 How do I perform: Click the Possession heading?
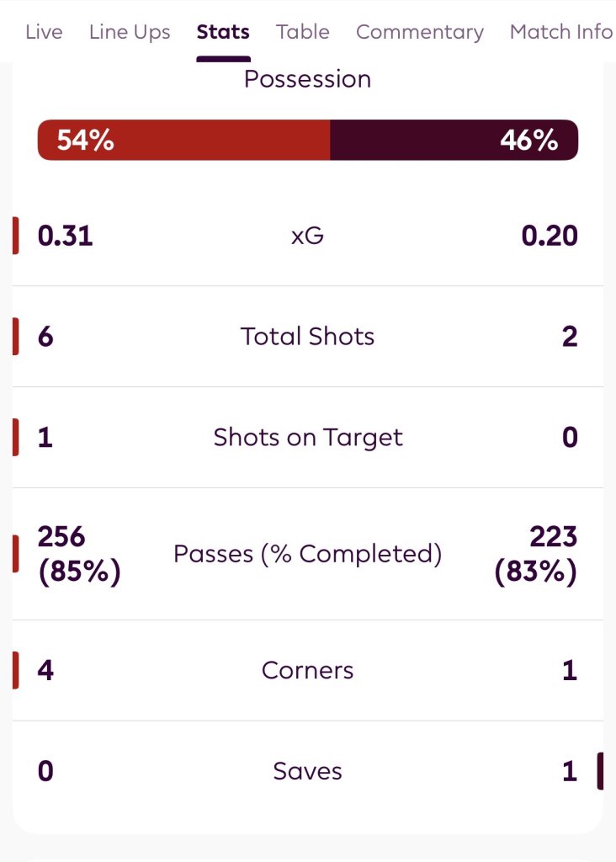[307, 80]
